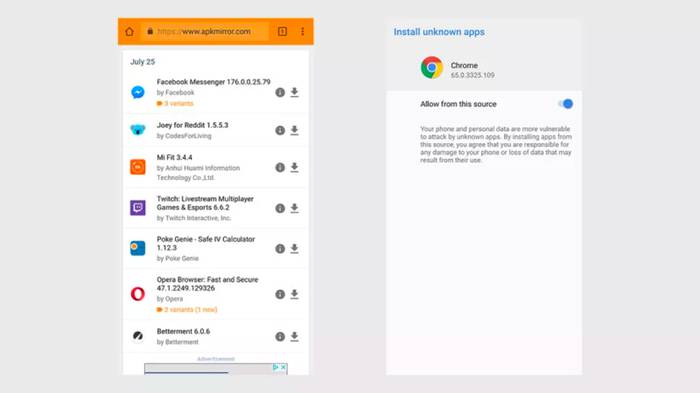
Task: Expand Facebook Messenger 3 variants
Action: [x=175, y=104]
